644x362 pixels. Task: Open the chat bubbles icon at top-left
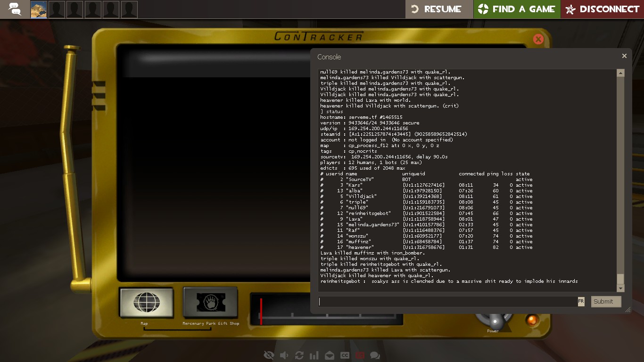click(x=15, y=9)
